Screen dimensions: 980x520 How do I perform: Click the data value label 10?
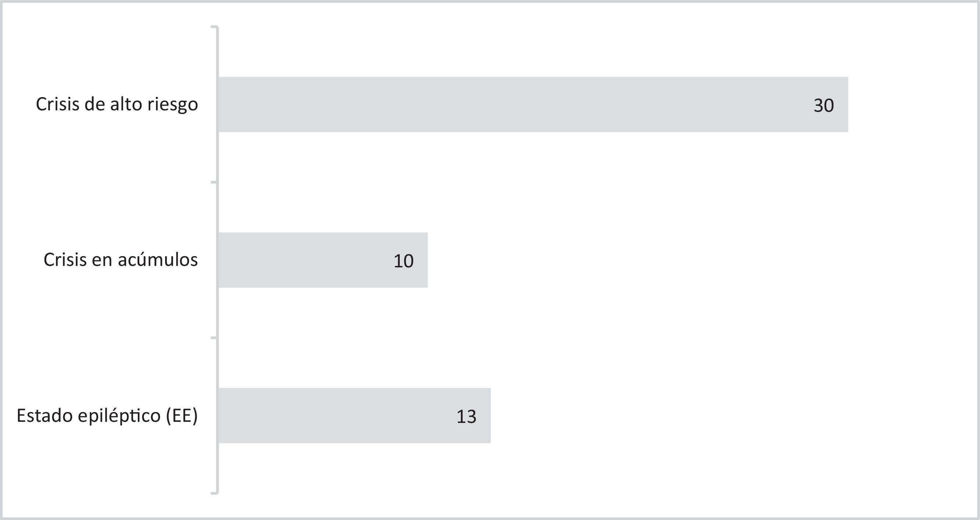(403, 261)
